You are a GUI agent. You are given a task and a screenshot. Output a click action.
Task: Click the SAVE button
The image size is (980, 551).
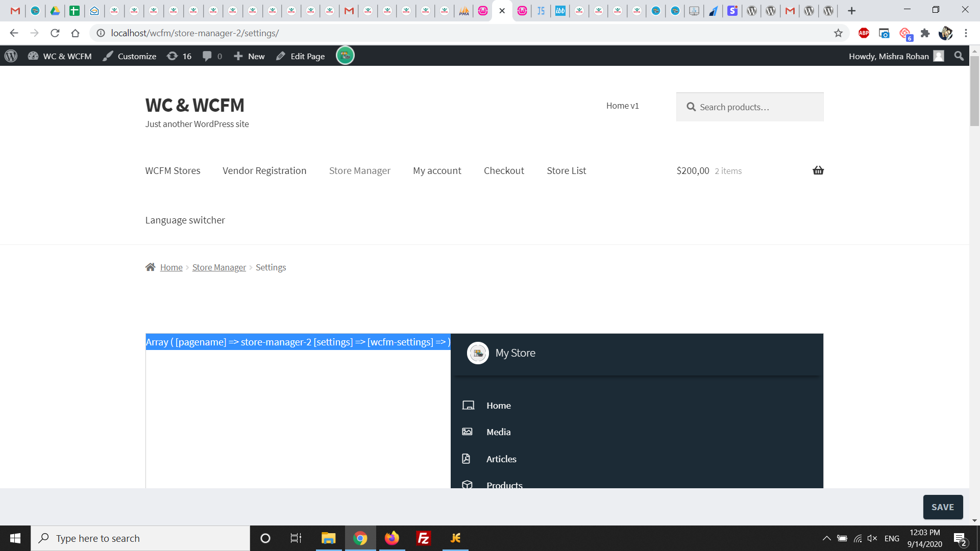[x=943, y=507]
